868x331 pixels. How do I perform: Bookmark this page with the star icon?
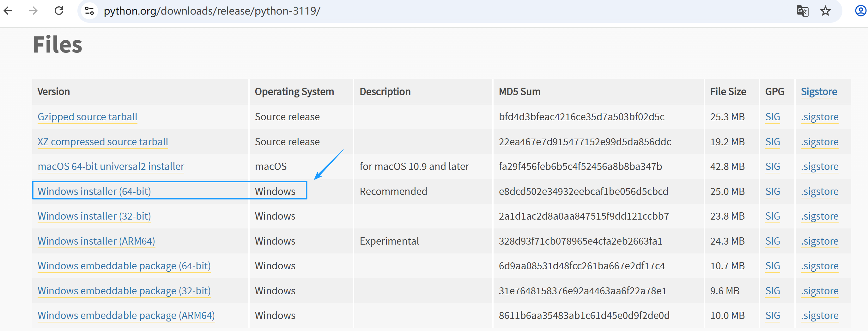[825, 11]
